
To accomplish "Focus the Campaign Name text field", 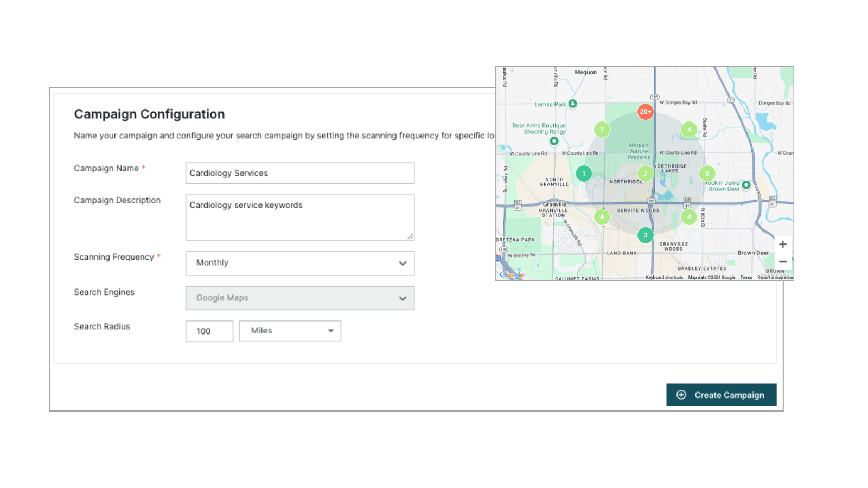I will 300,174.
